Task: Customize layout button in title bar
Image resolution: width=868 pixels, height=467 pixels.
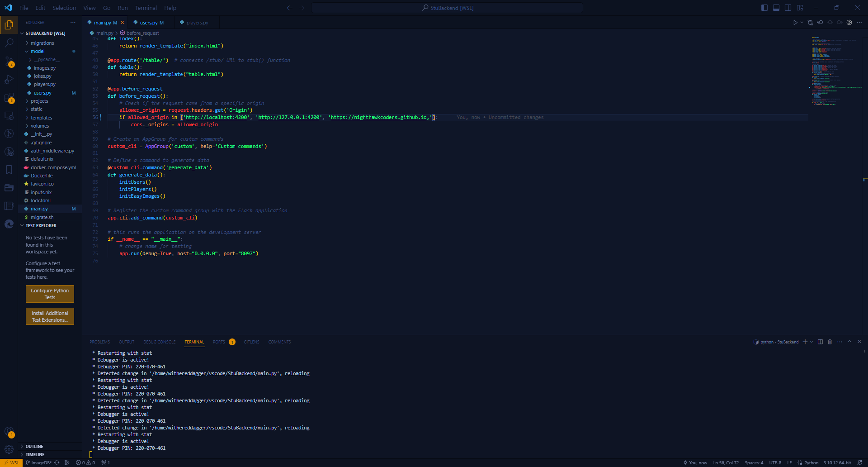Action: (x=800, y=8)
